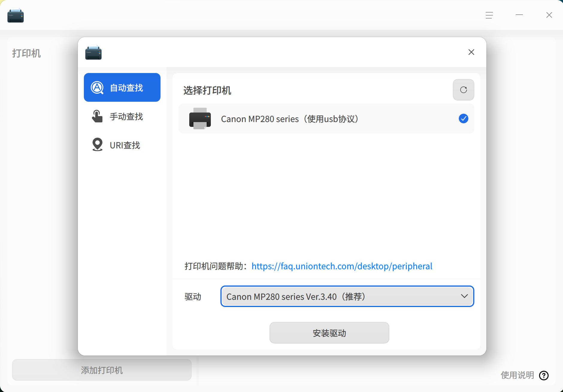Click the 打印机 panel heading

coord(26,53)
